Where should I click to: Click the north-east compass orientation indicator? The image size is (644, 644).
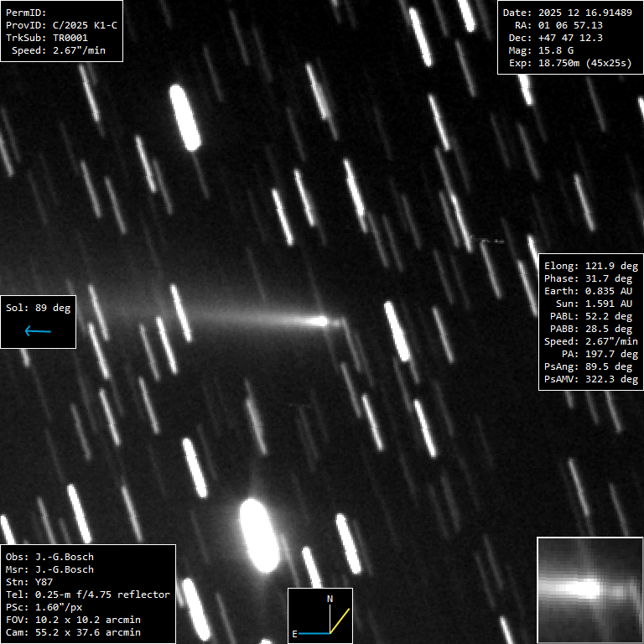coord(319,615)
